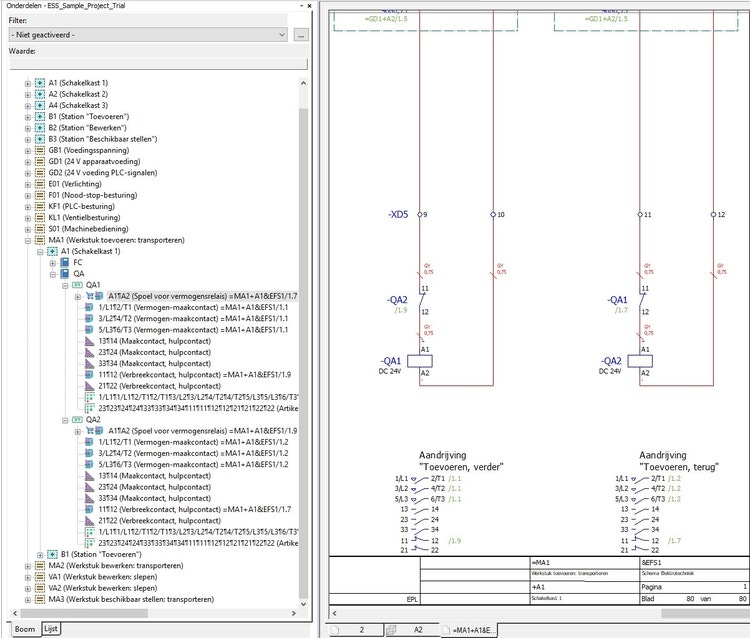Click the GD1 24 V apparaatvoeding icon
Image resolution: width=750 pixels, height=638 pixels.
pyautogui.click(x=40, y=161)
